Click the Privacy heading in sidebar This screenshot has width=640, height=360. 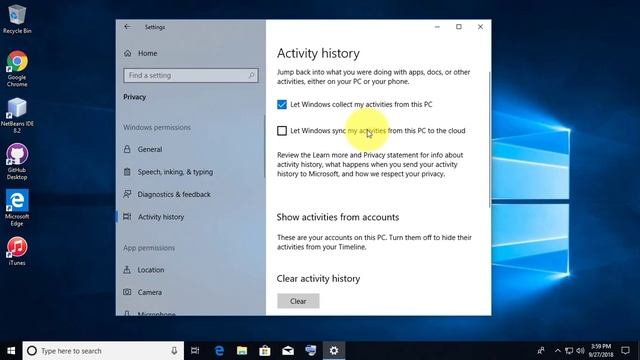(134, 97)
